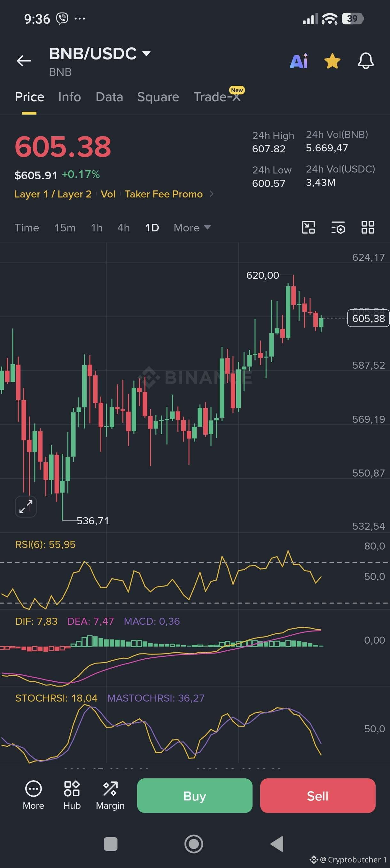Tap the DIF: 7,83 label

(x=36, y=621)
